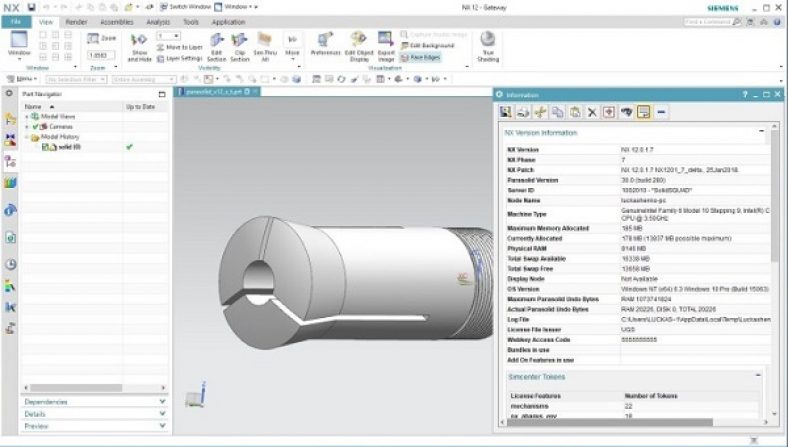Click the Cut scissors icon in Information window
Image resolution: width=788 pixels, height=447 pixels.
click(x=540, y=112)
